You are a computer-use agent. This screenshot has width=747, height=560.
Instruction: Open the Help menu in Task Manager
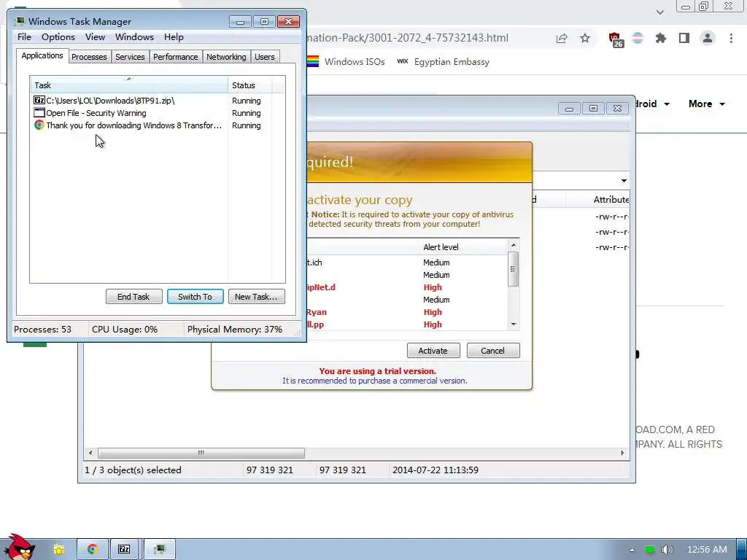[174, 37]
